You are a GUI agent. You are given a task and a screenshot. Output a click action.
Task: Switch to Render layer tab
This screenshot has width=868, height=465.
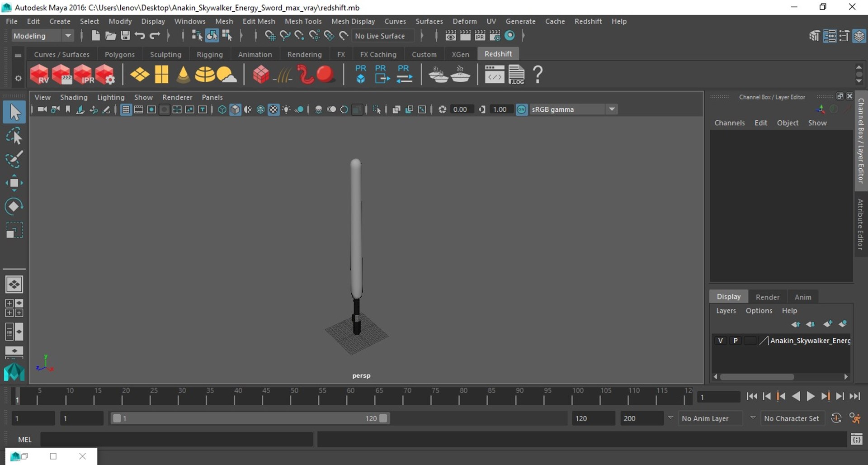pyautogui.click(x=767, y=297)
